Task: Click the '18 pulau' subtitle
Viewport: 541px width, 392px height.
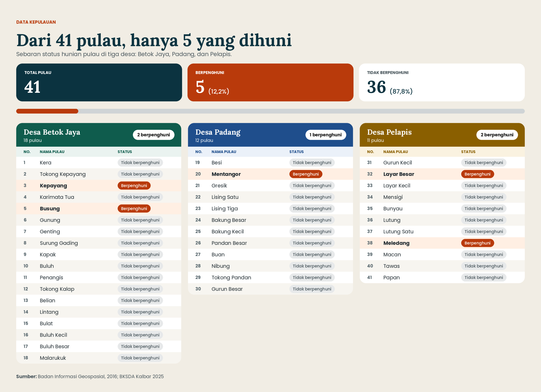Action: (33, 140)
